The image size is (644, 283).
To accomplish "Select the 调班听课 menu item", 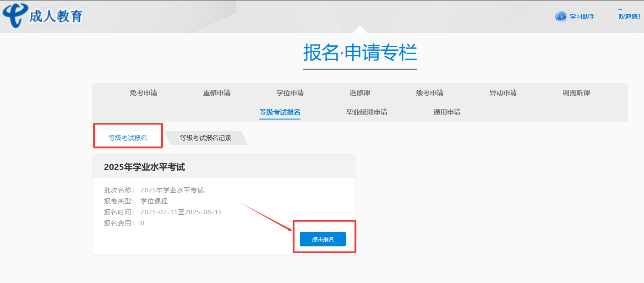I will [576, 93].
